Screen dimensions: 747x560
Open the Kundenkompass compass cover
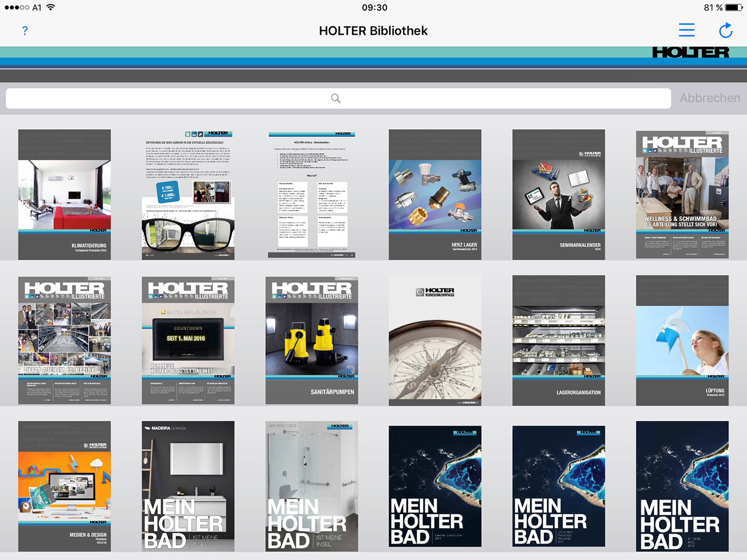coord(435,340)
